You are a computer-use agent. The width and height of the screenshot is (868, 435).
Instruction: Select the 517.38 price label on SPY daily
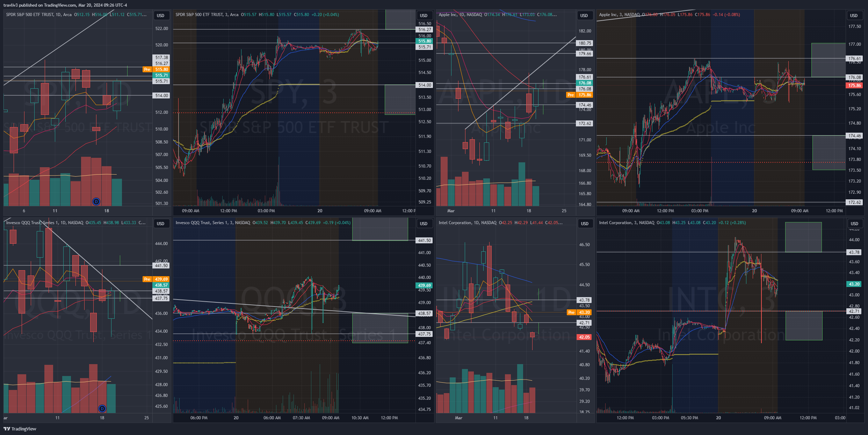pos(161,58)
